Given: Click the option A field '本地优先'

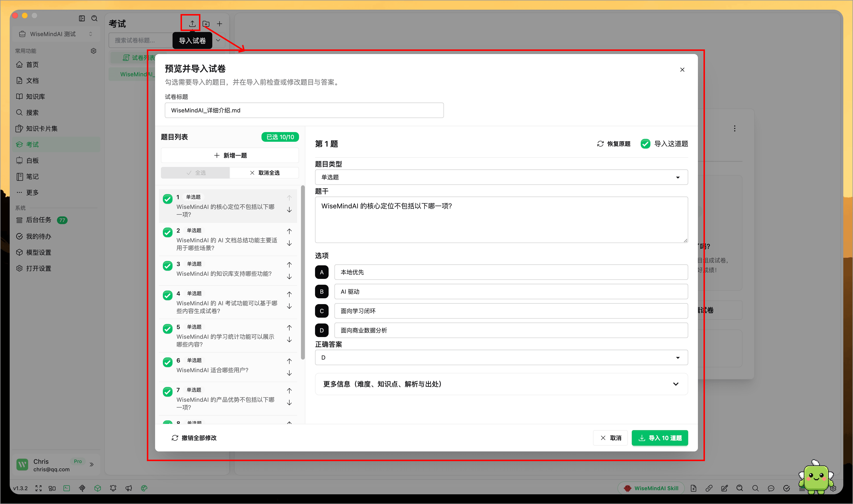Looking at the screenshot, I should [511, 272].
